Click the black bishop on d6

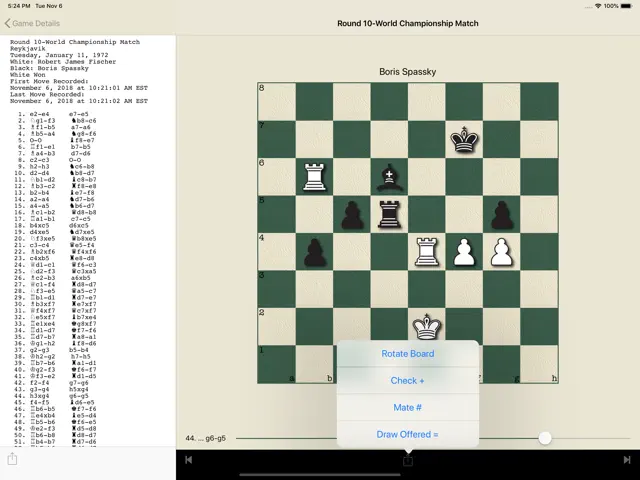coord(389,177)
